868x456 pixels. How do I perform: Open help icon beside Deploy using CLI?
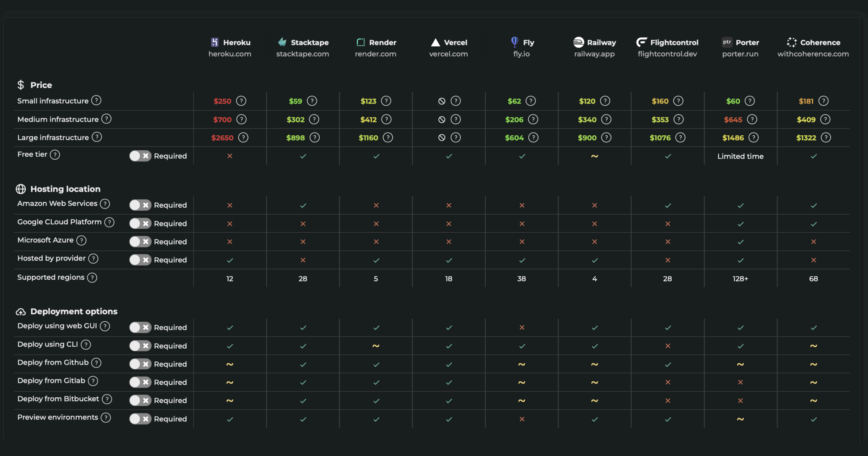86,345
